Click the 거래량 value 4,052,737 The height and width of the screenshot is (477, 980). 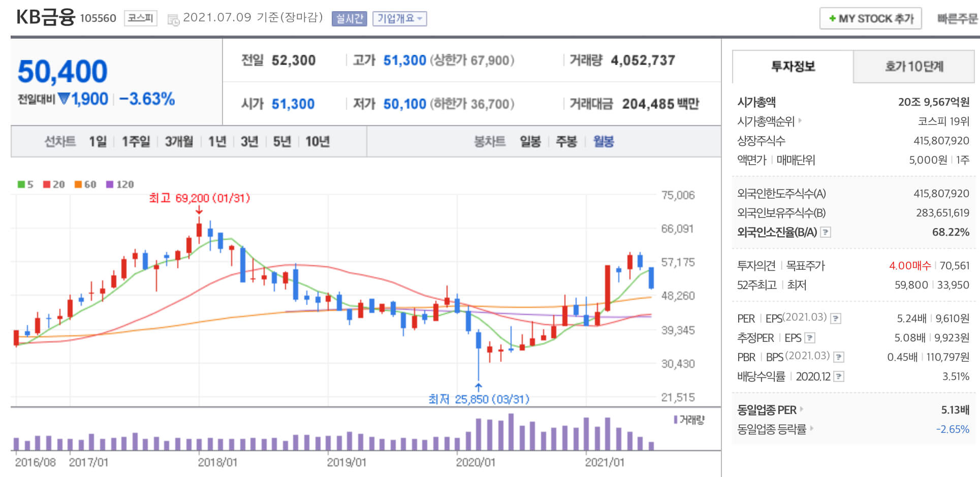click(643, 60)
